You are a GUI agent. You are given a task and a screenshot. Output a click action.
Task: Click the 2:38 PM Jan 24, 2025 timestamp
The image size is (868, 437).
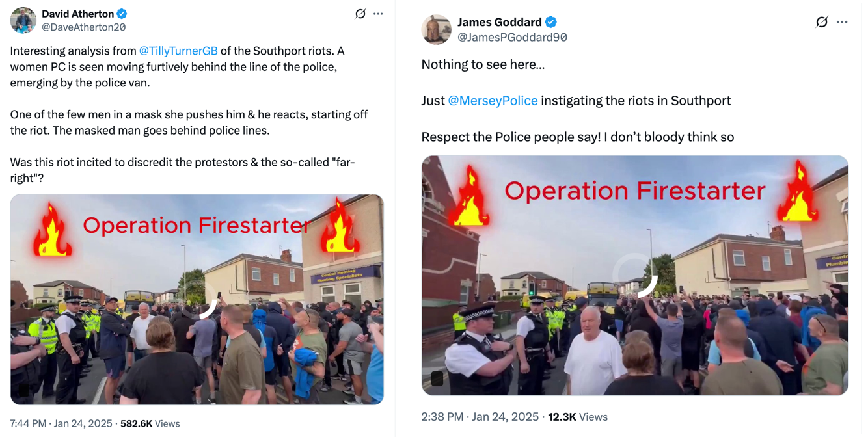click(480, 417)
